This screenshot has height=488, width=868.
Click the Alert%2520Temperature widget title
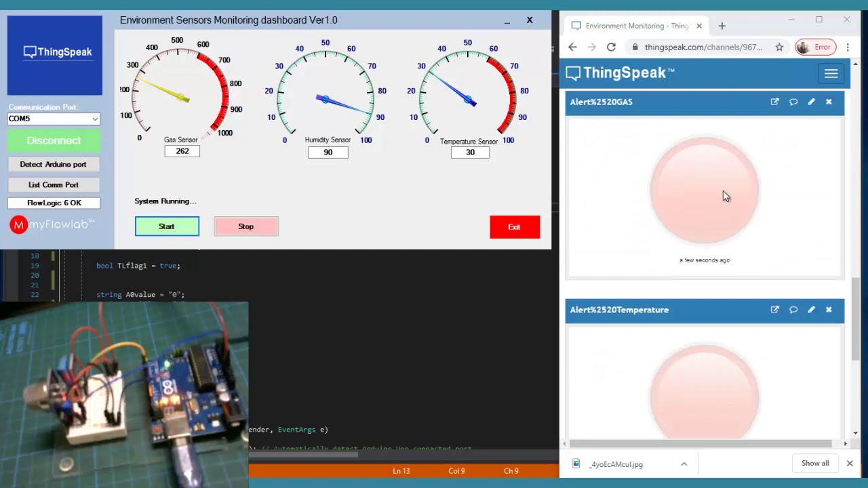[619, 310]
